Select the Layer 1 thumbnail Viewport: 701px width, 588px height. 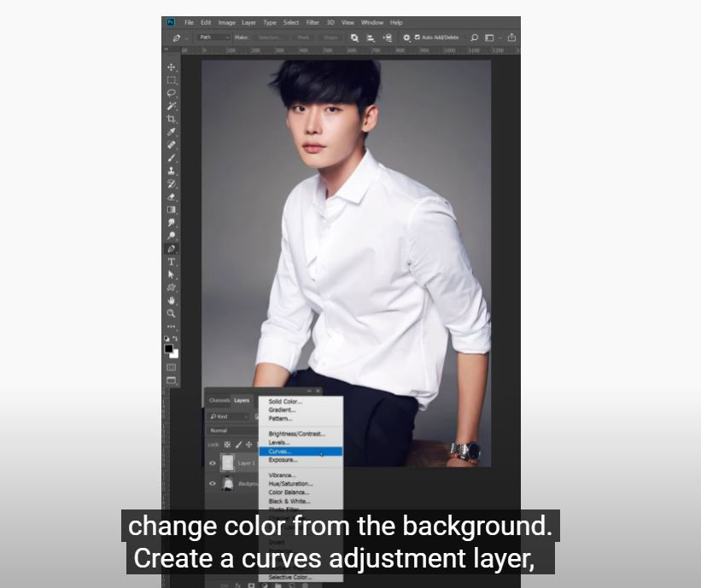[228, 463]
